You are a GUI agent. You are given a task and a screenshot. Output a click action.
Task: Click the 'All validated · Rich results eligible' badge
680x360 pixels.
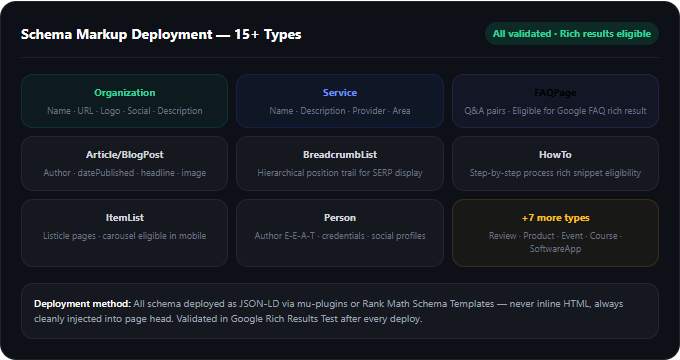(x=572, y=34)
